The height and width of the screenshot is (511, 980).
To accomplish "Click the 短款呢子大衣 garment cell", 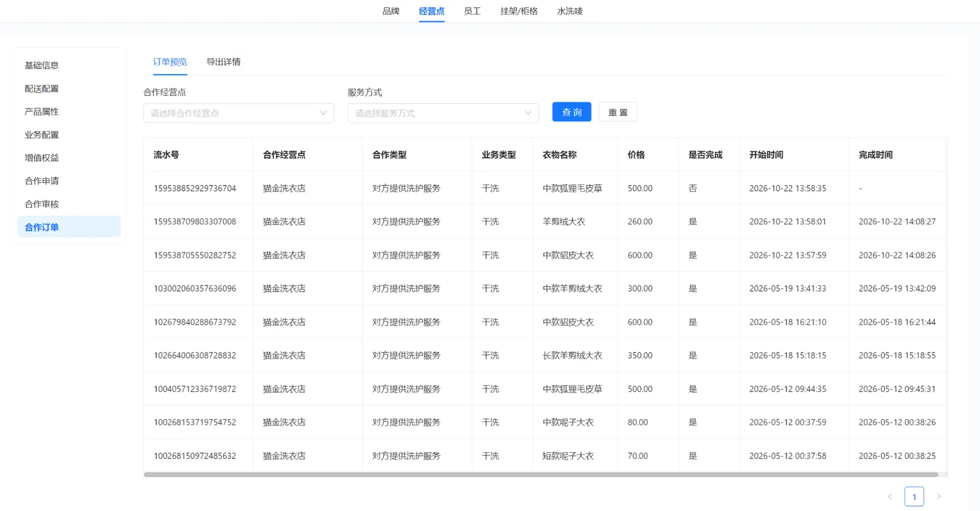I will [568, 456].
